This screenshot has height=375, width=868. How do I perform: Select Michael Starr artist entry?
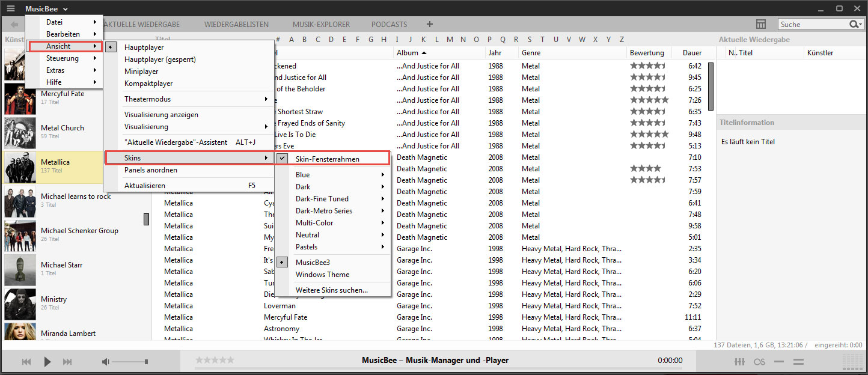click(x=61, y=265)
